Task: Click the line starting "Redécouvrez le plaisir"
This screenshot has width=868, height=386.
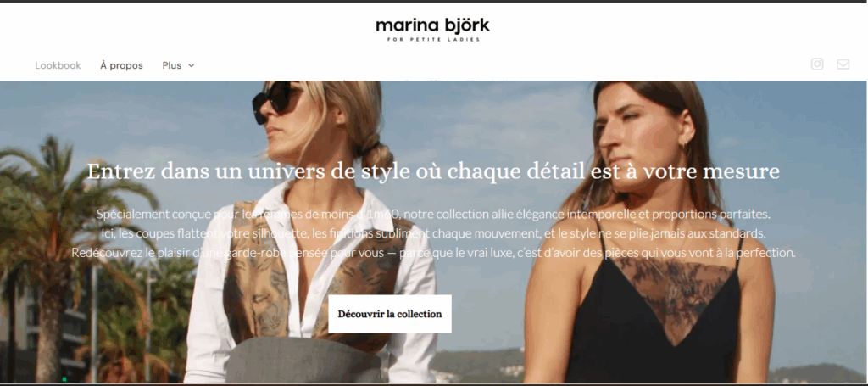Action: point(433,253)
